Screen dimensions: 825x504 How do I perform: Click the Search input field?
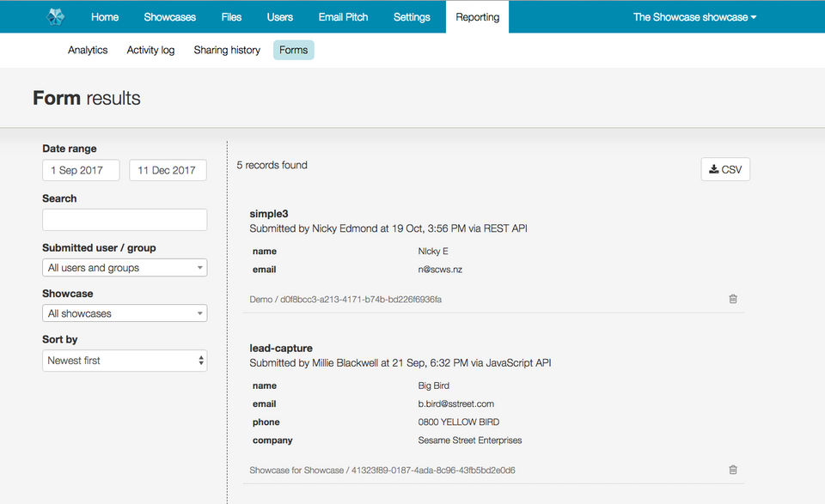[x=125, y=220]
